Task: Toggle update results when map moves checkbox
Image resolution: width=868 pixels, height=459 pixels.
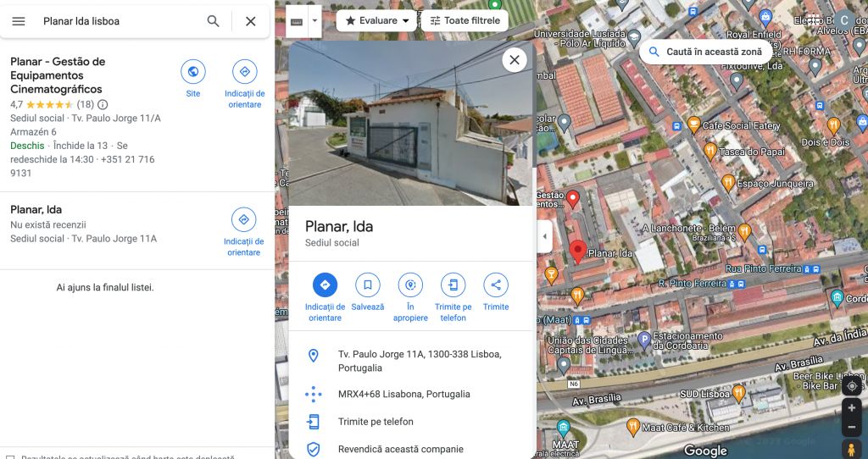Action: point(10,456)
